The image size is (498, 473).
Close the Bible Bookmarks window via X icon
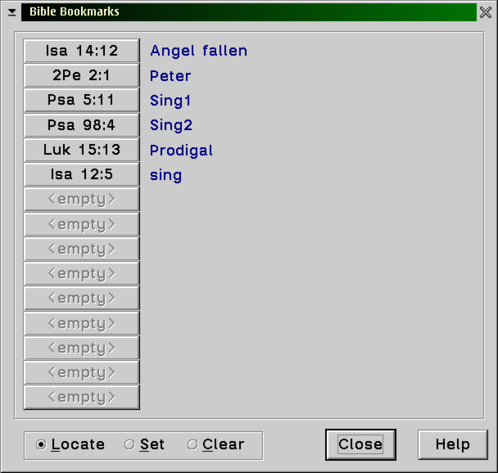pos(485,12)
